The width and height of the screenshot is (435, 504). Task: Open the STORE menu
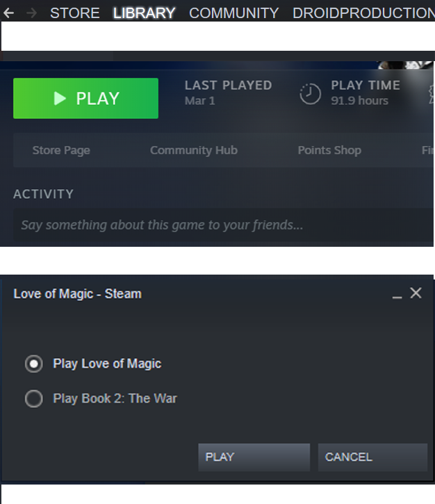pos(75,13)
